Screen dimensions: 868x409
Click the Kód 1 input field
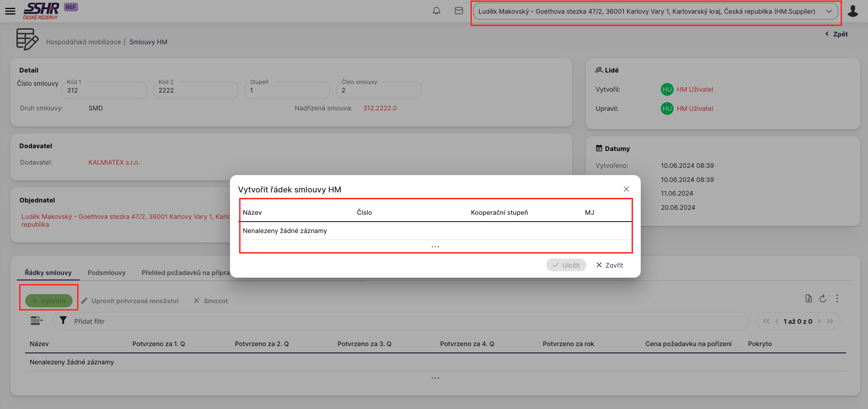[x=104, y=90]
